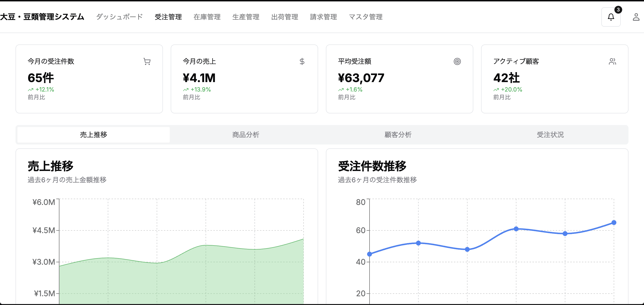Click the ¥1.5M axis label
This screenshot has width=644, height=305.
pyautogui.click(x=45, y=294)
